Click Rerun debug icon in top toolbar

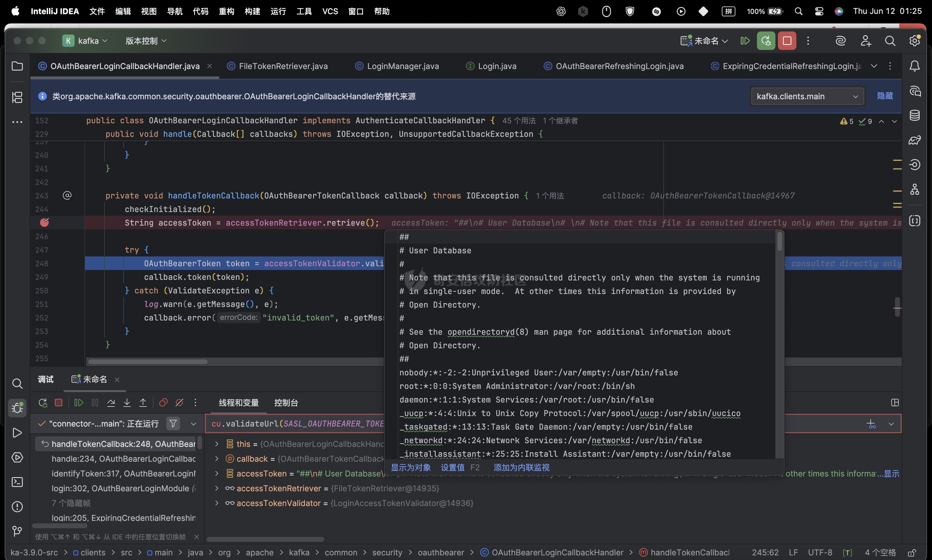(766, 41)
